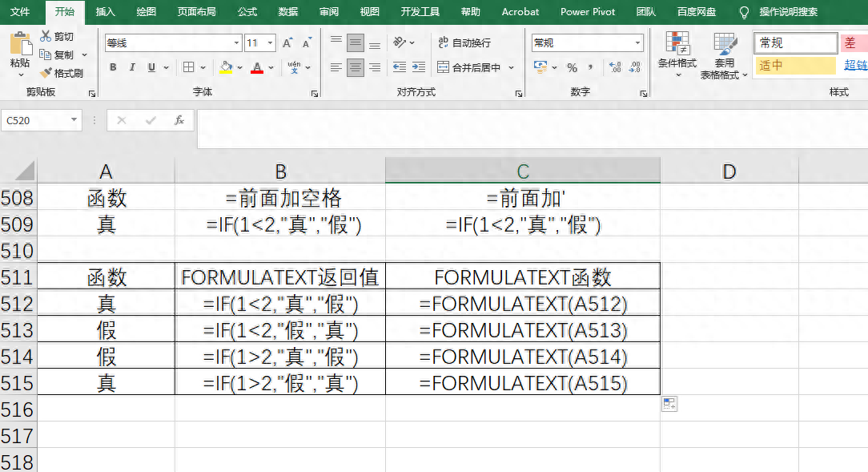The image size is (868, 472).
Task: Toggle Wrap Text (自动换行)
Action: pyautogui.click(x=464, y=42)
